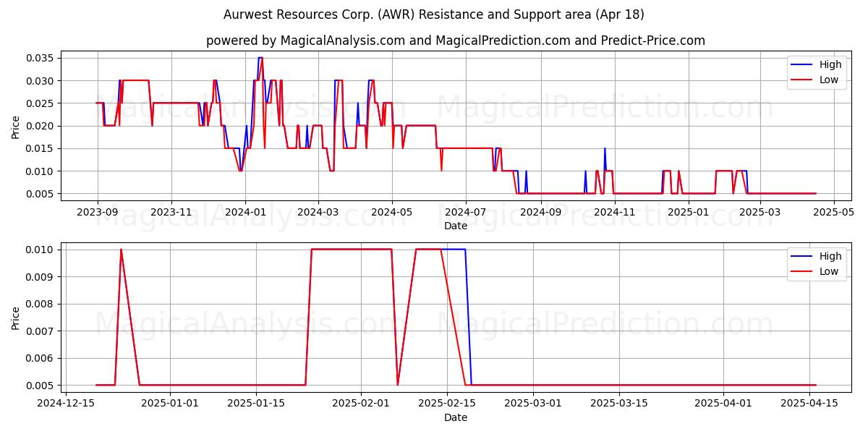The height and width of the screenshot is (434, 868).
Task: Click 'Low' in the top chart legend
Action: point(829,80)
